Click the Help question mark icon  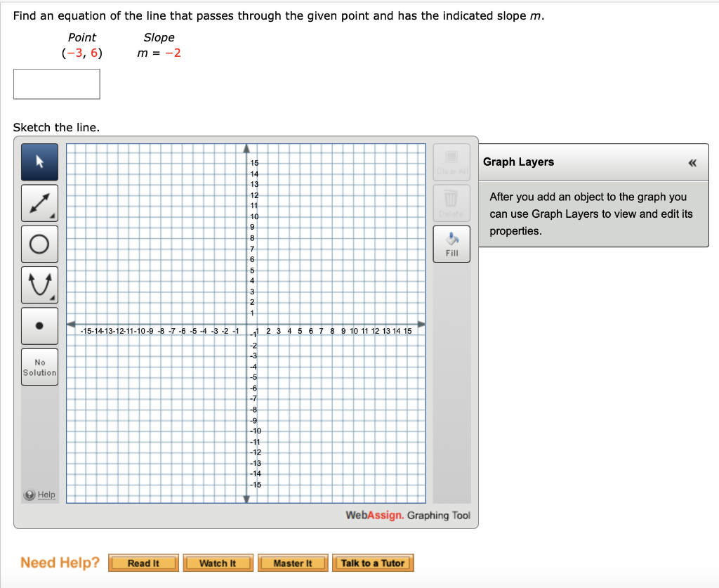(x=28, y=495)
